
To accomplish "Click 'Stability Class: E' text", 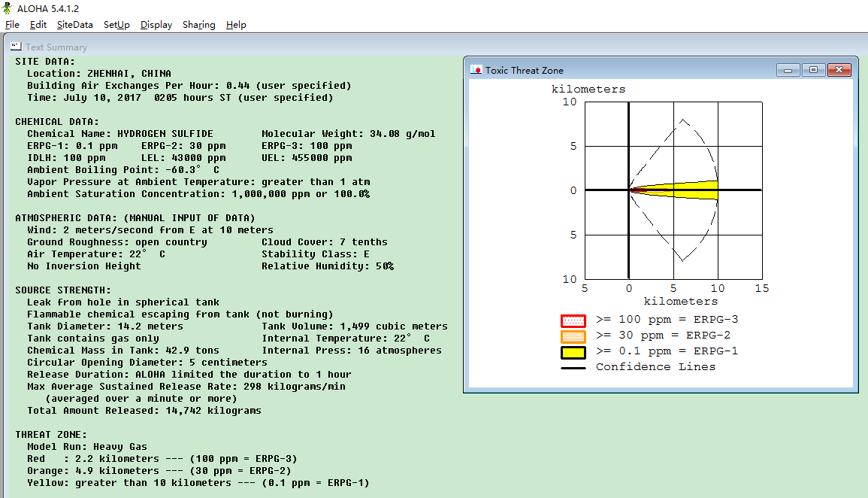I will click(x=316, y=254).
